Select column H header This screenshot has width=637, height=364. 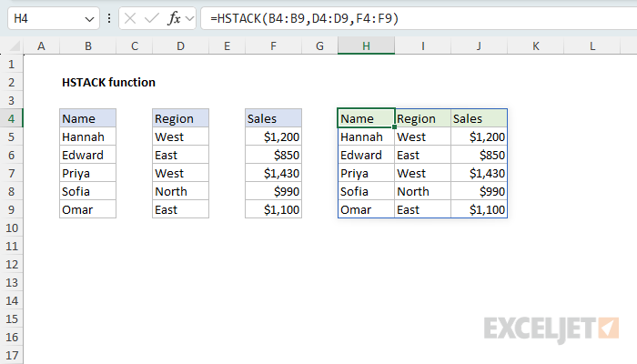tap(366, 45)
